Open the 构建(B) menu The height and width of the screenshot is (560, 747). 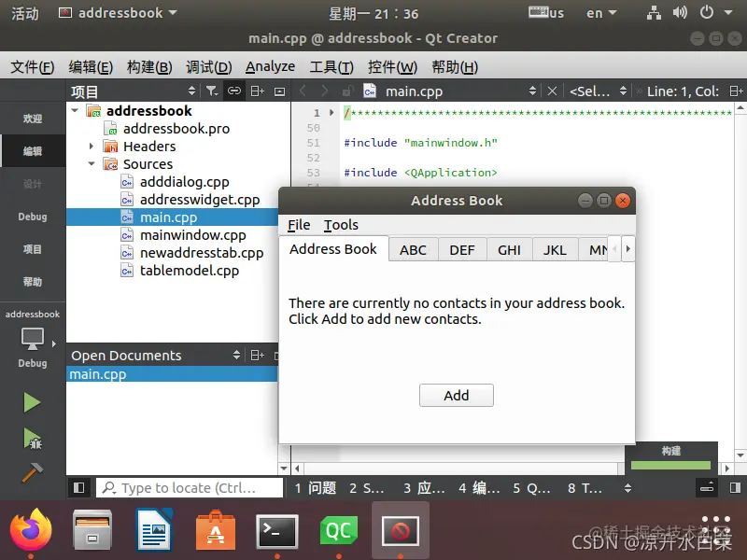click(149, 66)
